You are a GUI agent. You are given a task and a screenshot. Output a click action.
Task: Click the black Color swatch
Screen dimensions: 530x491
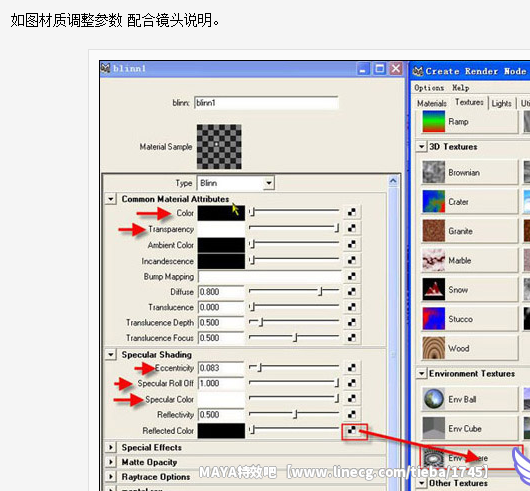[x=221, y=213]
